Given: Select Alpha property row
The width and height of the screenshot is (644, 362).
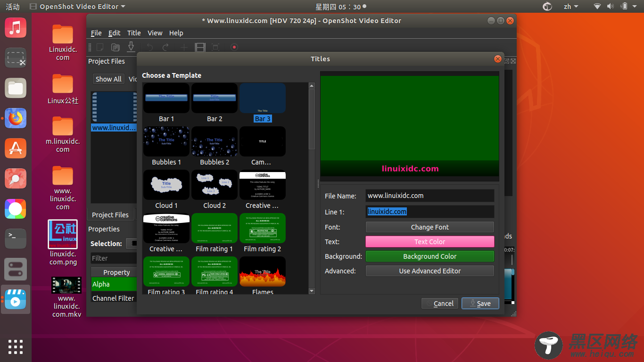Looking at the screenshot, I should tap(114, 284).
